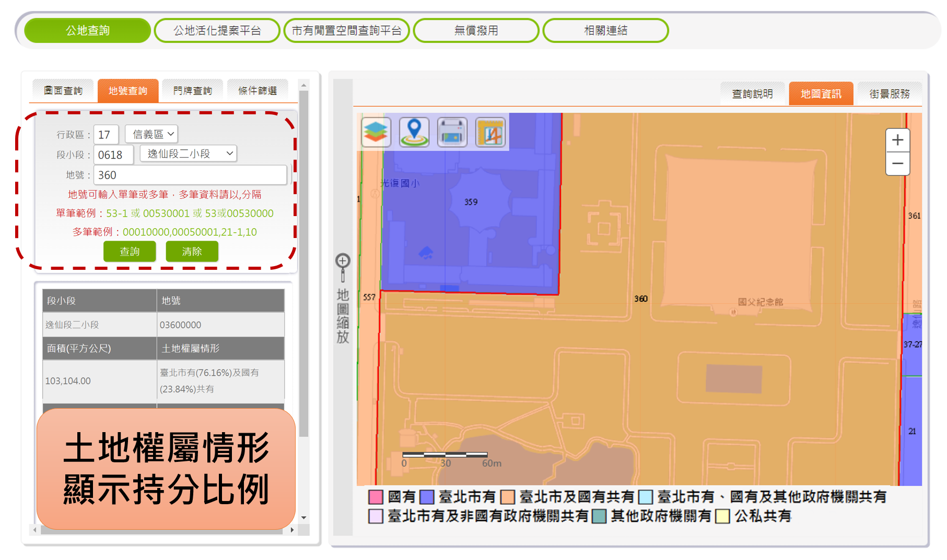Click into the 地號 input field
The height and width of the screenshot is (560, 947).
(190, 175)
